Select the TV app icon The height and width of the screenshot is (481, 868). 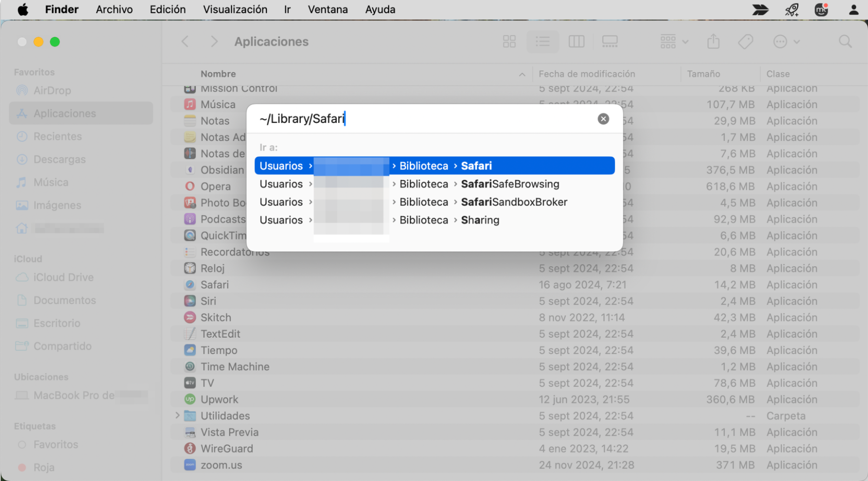[x=190, y=383]
